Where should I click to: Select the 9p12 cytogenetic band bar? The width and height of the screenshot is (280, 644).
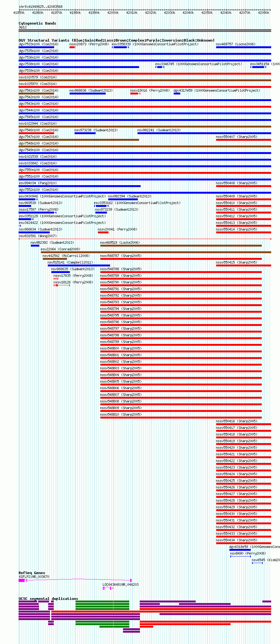pyautogui.click(x=145, y=31)
